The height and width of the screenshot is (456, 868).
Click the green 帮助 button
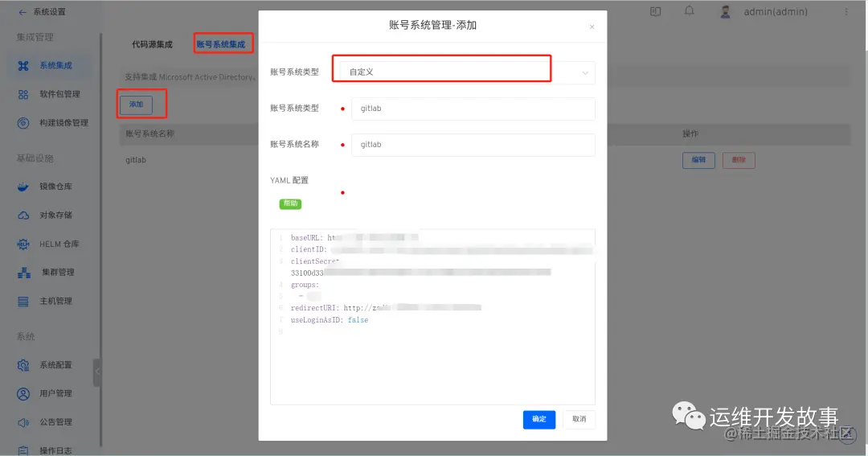point(290,203)
